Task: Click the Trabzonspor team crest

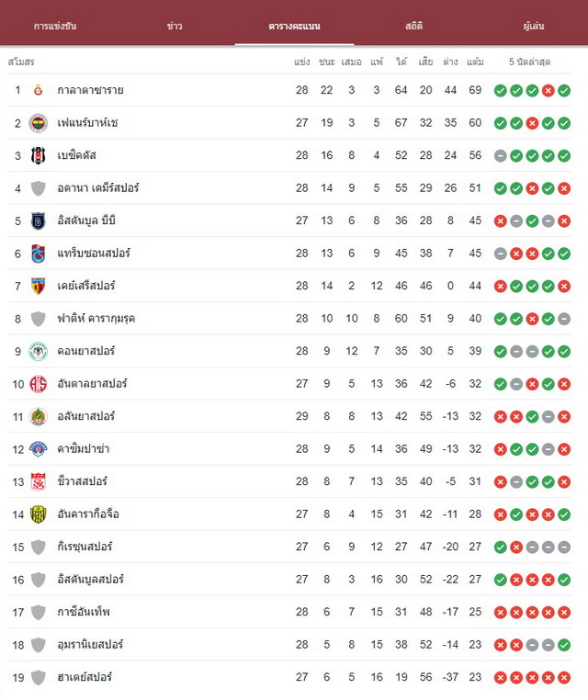Action: 39,254
